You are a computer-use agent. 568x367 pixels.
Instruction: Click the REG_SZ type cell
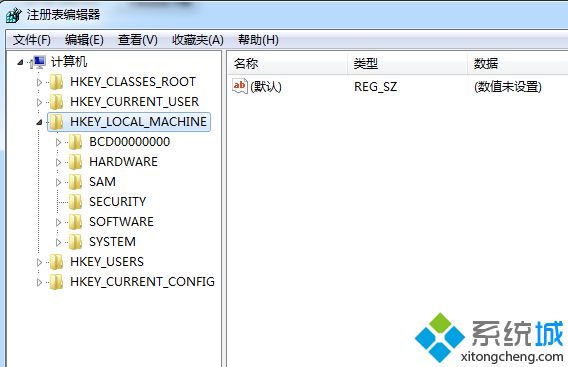pyautogui.click(x=376, y=87)
